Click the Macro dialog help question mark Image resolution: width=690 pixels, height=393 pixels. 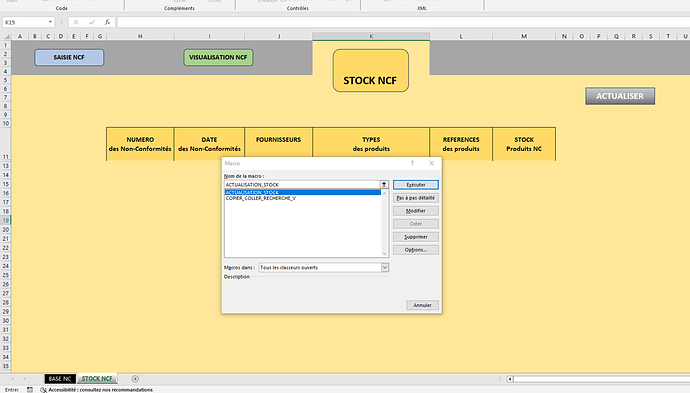412,163
